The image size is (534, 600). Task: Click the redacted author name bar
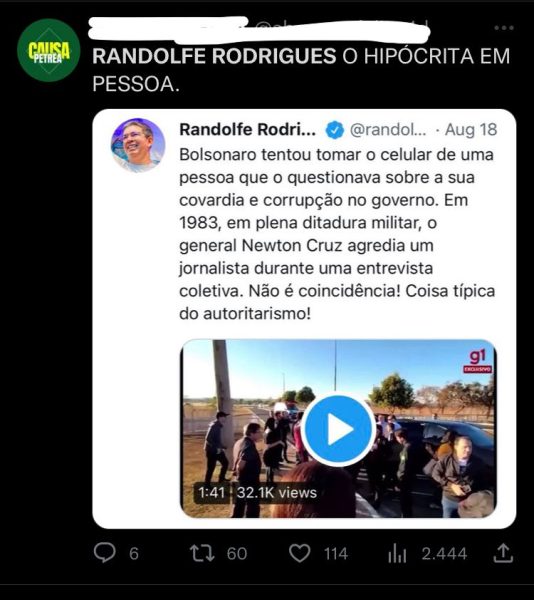[x=259, y=29]
